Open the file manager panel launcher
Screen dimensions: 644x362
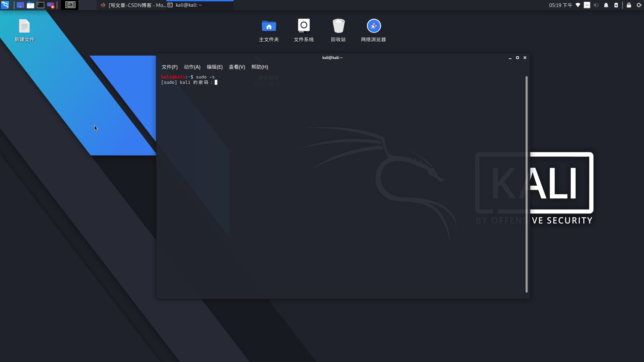31,5
